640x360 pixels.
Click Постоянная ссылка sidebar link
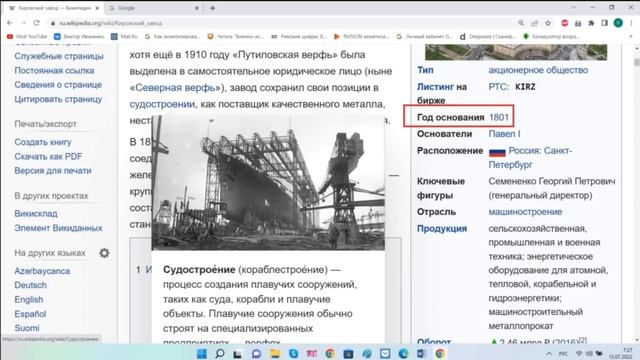[x=54, y=71]
